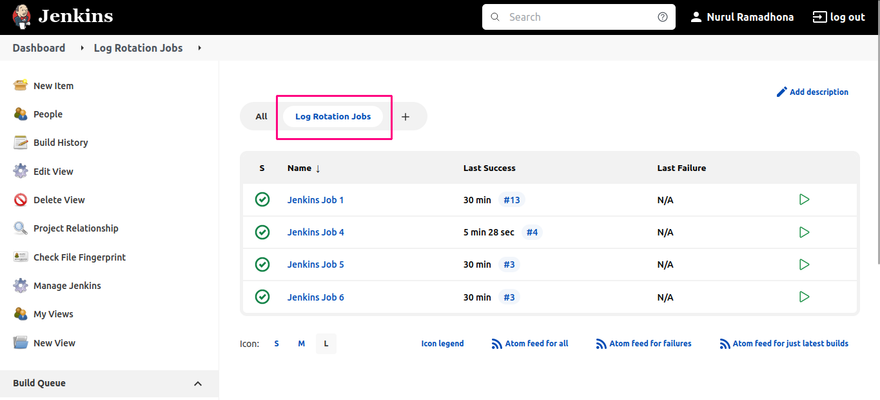Click the New Item box icon
Image resolution: width=880 pixels, height=400 pixels.
[x=20, y=85]
